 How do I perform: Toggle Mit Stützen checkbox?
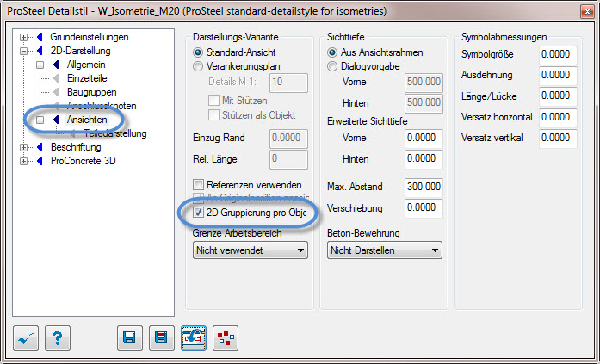(213, 101)
